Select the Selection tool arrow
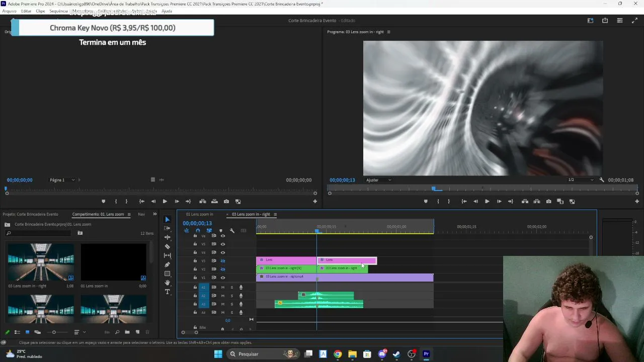Image resolution: width=644 pixels, height=362 pixels. pyautogui.click(x=168, y=219)
